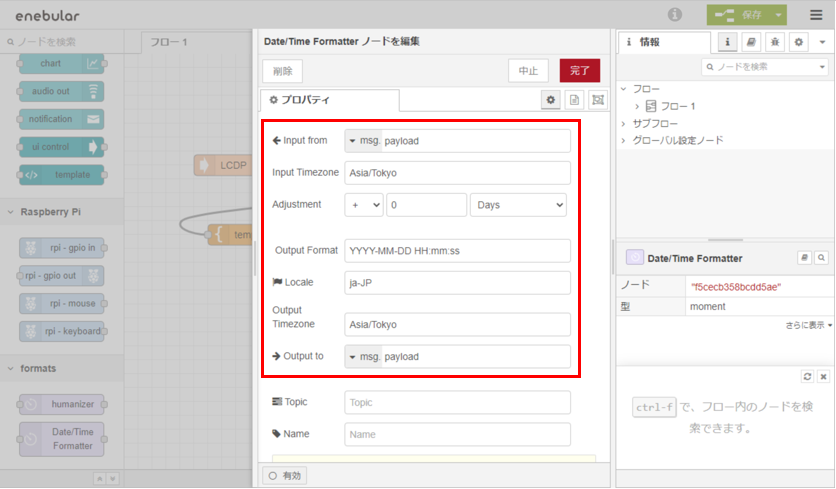Click the red 完了 done button

(580, 70)
